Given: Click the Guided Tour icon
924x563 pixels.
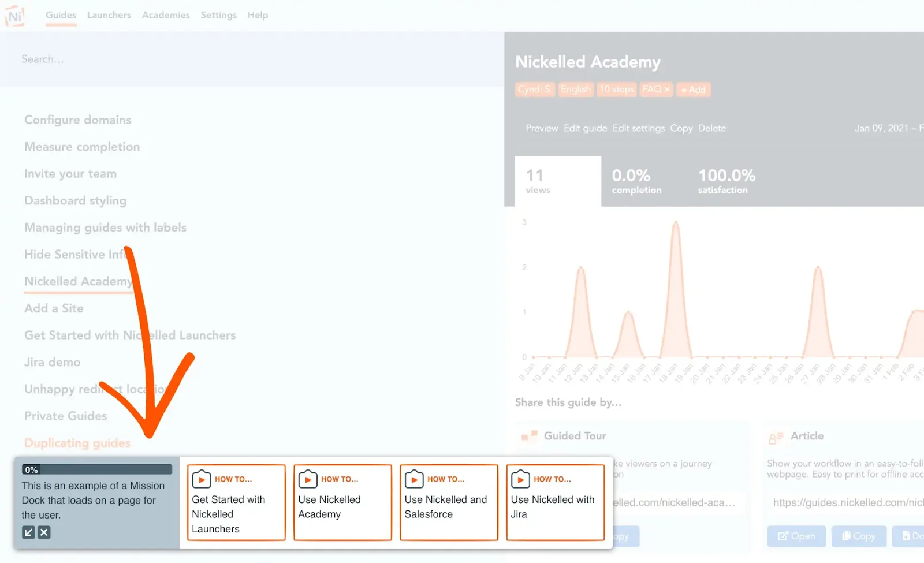Looking at the screenshot, I should 529,436.
